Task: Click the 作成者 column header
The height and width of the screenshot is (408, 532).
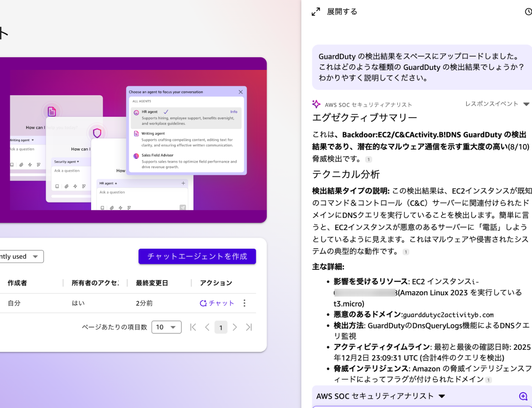Action: pos(17,283)
